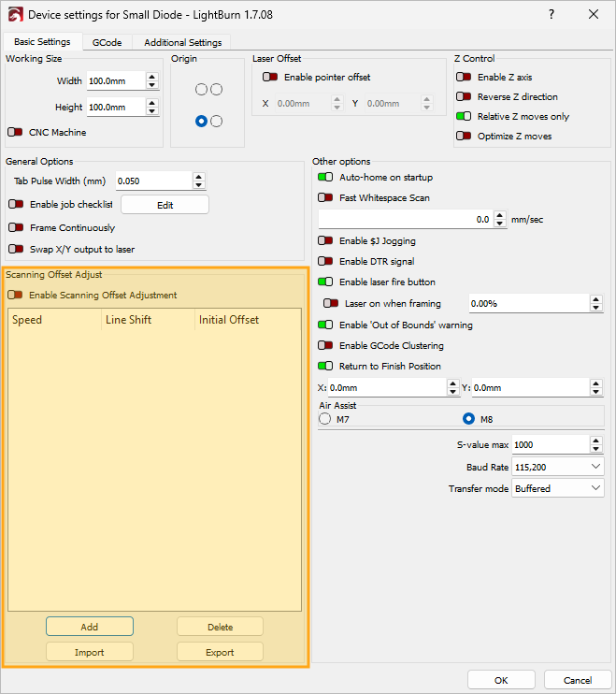Select bottom-right origin radio button

pyautogui.click(x=216, y=121)
